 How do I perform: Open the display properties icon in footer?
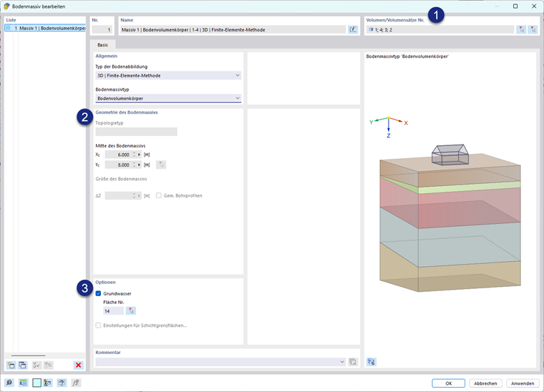(48, 383)
